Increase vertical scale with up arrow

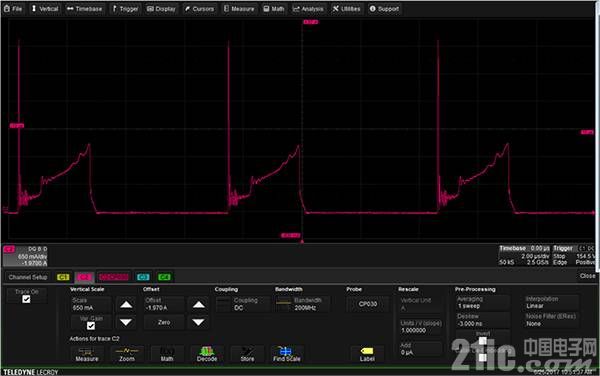click(x=126, y=305)
